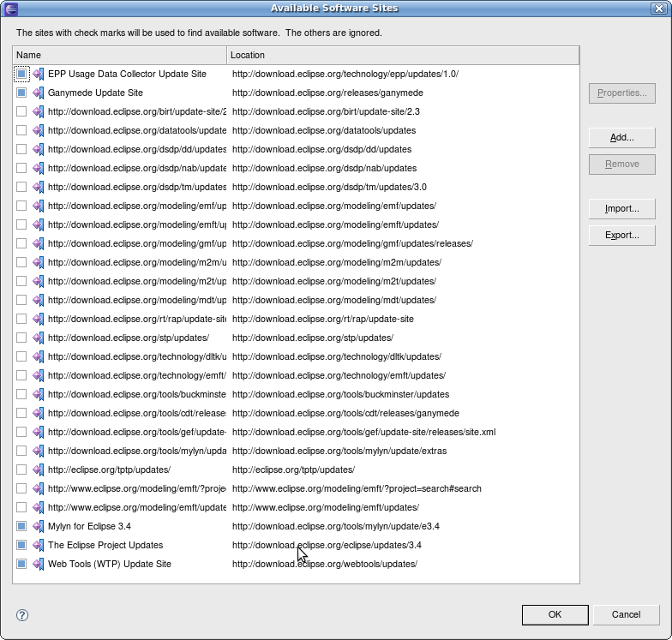Click the site icon for modeling/gmf/updates row
Screen dimensions: 672x640
[x=38, y=243]
